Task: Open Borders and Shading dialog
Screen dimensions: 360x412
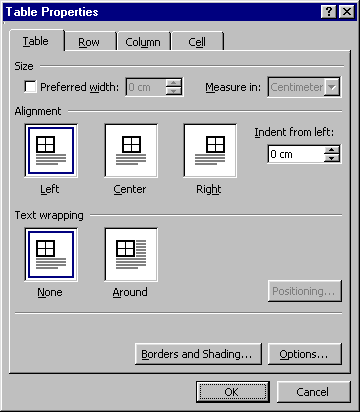Action: pos(198,354)
